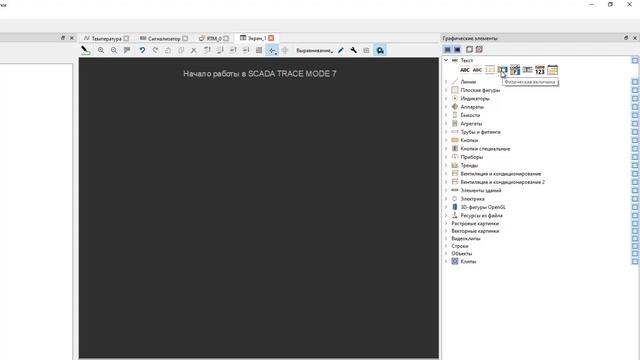Screen dimensions: 640x360
Task: Close the left docked panel
Action: pos(72,38)
